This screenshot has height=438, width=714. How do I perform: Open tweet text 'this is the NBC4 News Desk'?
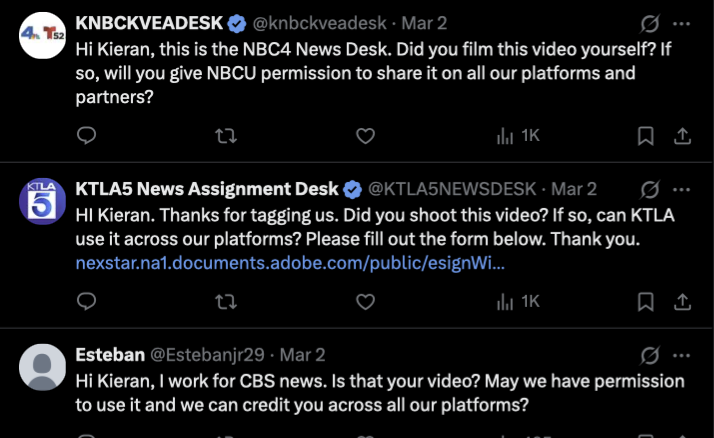pos(275,49)
